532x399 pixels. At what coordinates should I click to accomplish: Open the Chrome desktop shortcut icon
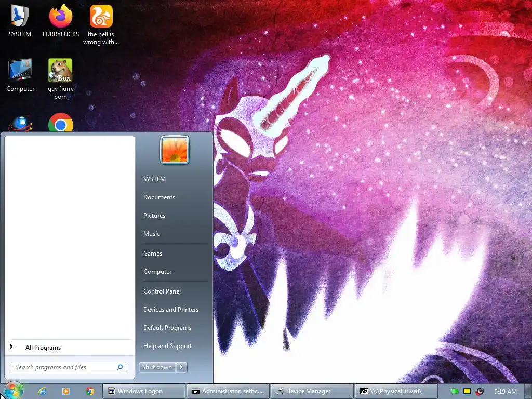coord(61,123)
